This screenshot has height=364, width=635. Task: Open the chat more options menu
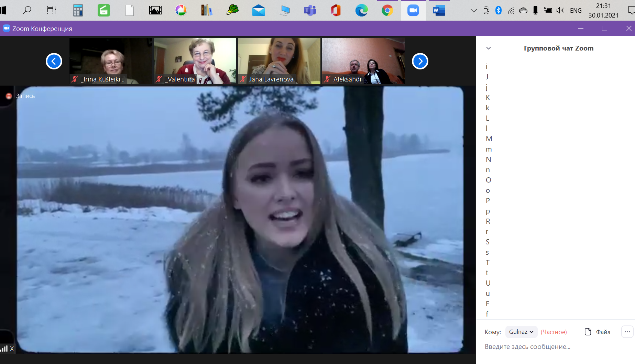(x=627, y=332)
